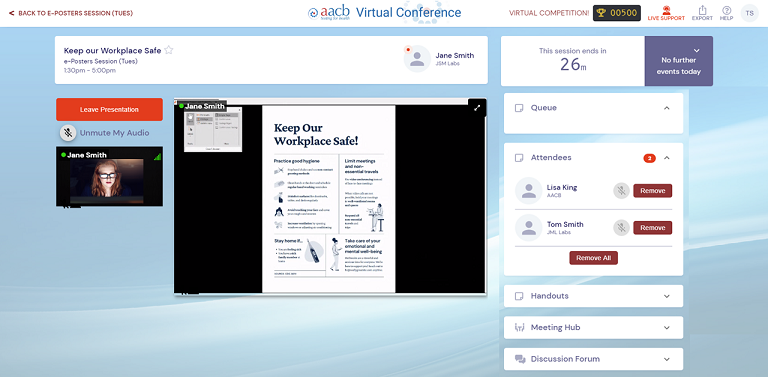Open the Discussion Forum section
Image resolution: width=768 pixels, height=377 pixels.
(593, 359)
